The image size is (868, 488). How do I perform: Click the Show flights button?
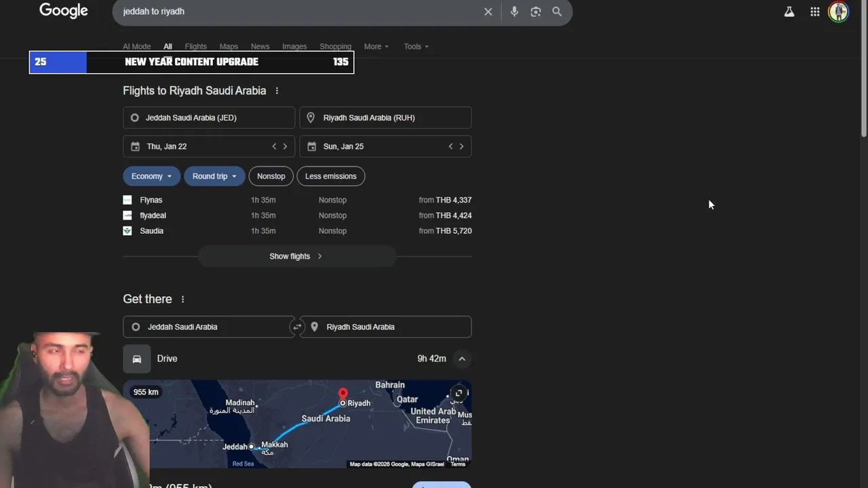[x=297, y=256]
